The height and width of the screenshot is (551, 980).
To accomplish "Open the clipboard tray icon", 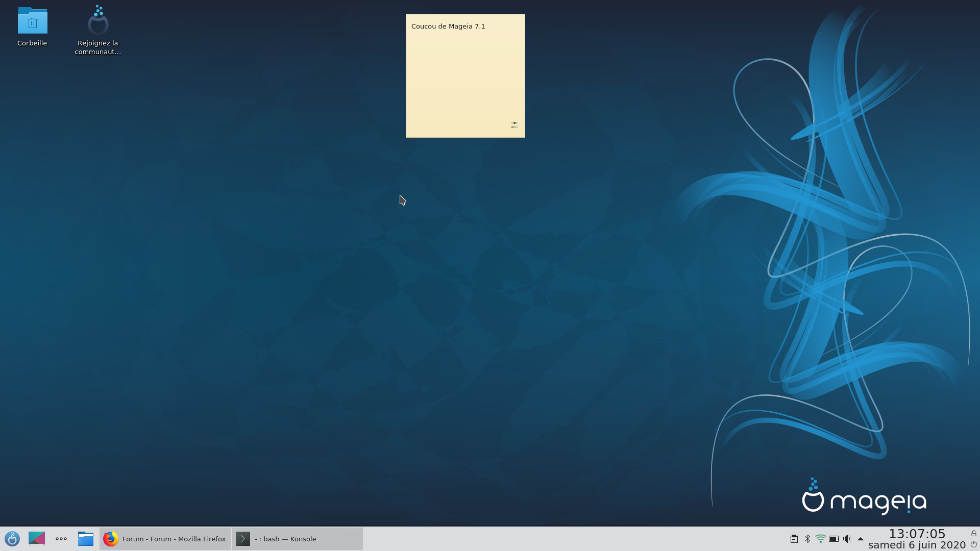I will [794, 539].
